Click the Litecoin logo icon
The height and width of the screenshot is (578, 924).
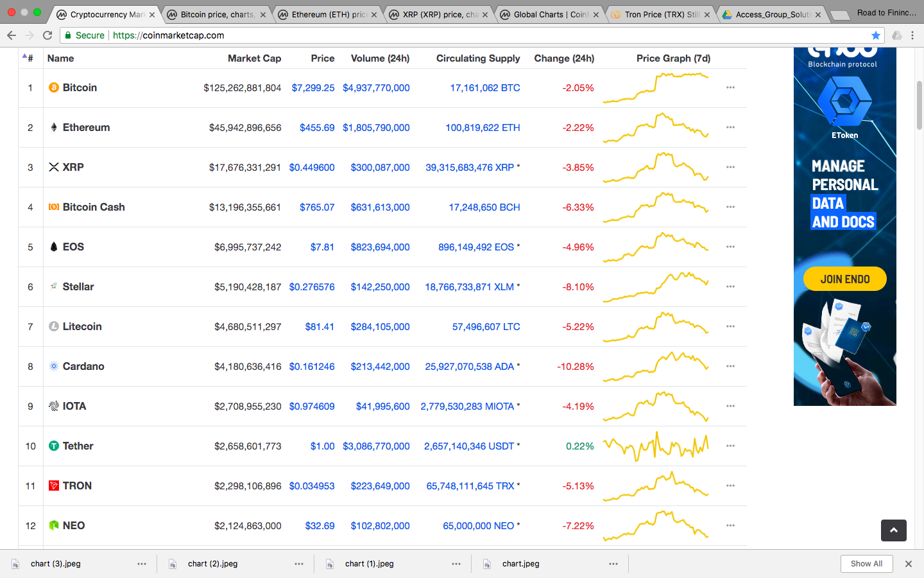click(x=54, y=326)
